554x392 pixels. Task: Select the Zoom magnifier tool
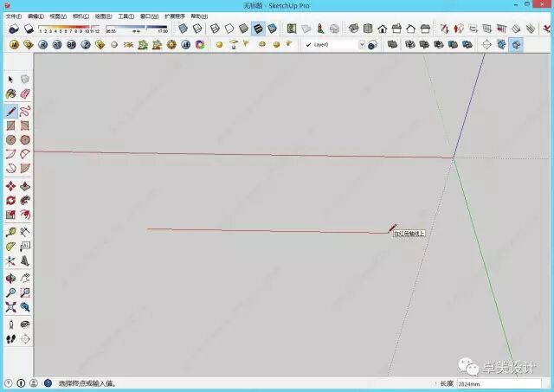10,292
